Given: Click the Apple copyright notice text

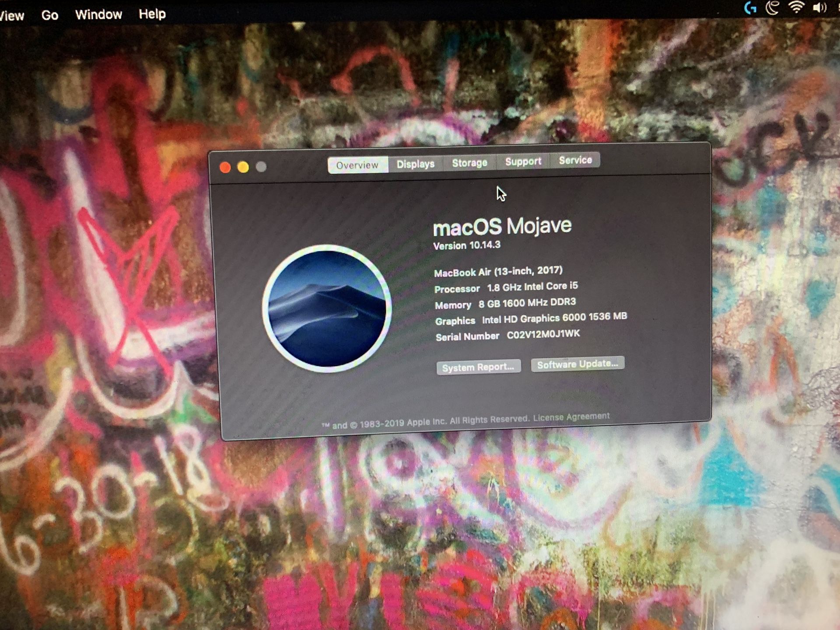Looking at the screenshot, I should pyautogui.click(x=425, y=422).
